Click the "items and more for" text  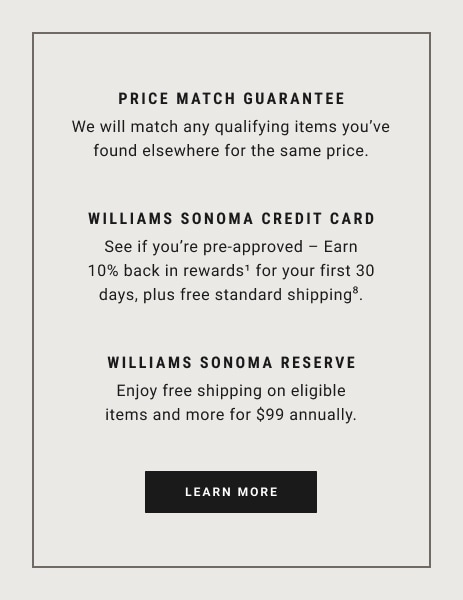point(178,415)
